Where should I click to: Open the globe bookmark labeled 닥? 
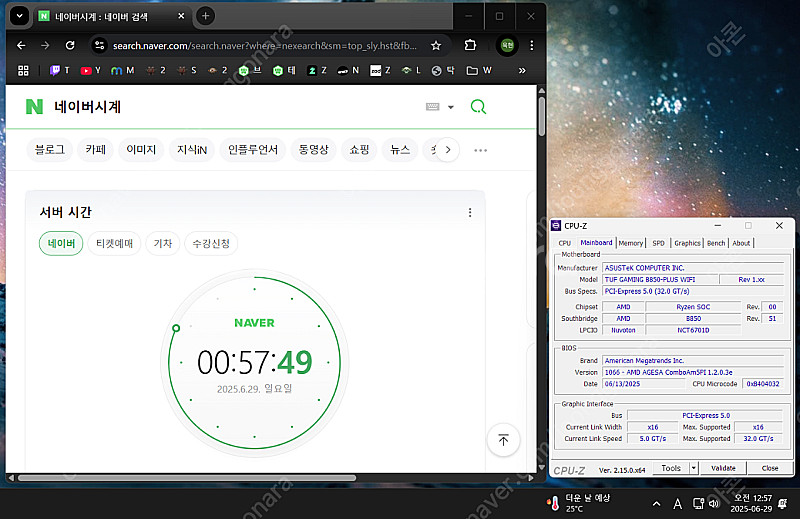coord(443,70)
